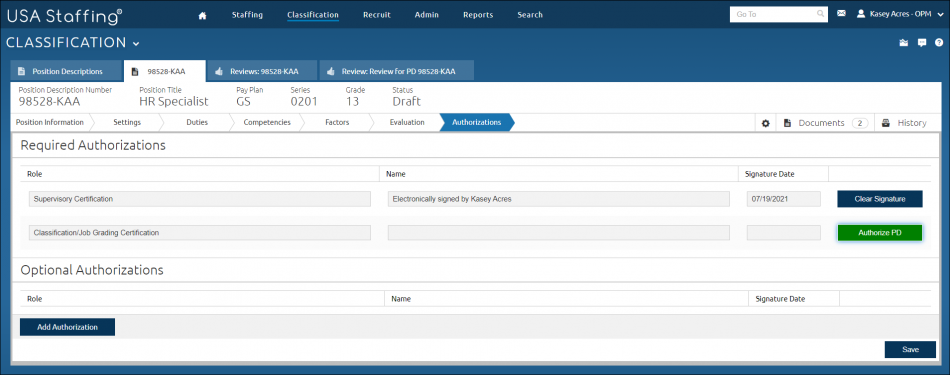Screen dimensions: 950x375
Task: Click the document icon beside Documents label
Action: coord(787,123)
